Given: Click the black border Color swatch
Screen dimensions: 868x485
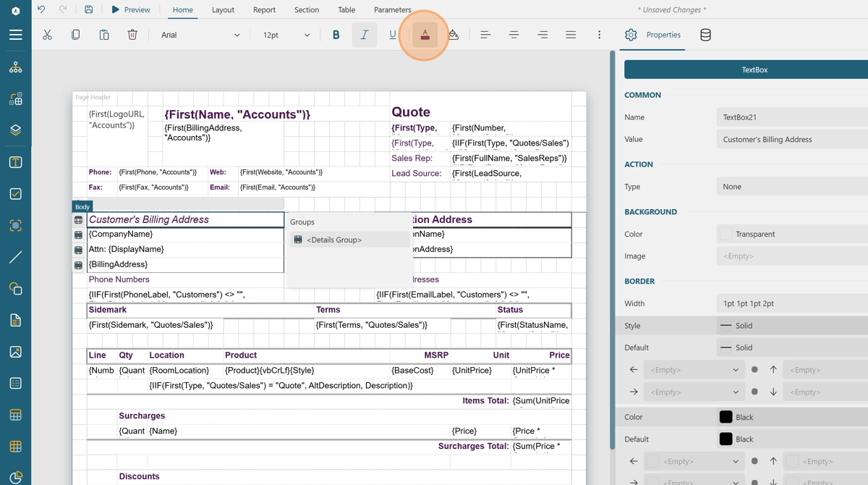Looking at the screenshot, I should (x=726, y=417).
